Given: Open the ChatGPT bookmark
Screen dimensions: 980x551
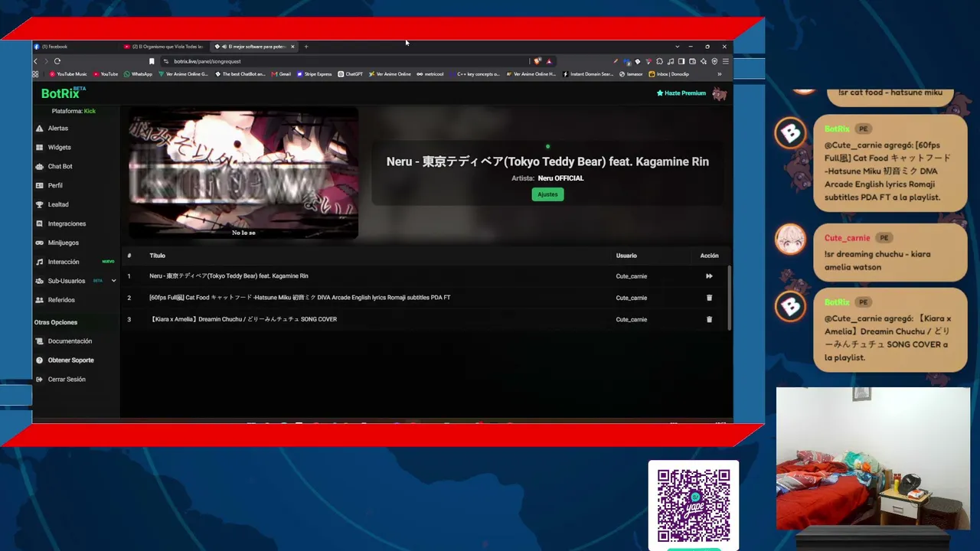Looking at the screenshot, I should pyautogui.click(x=351, y=74).
